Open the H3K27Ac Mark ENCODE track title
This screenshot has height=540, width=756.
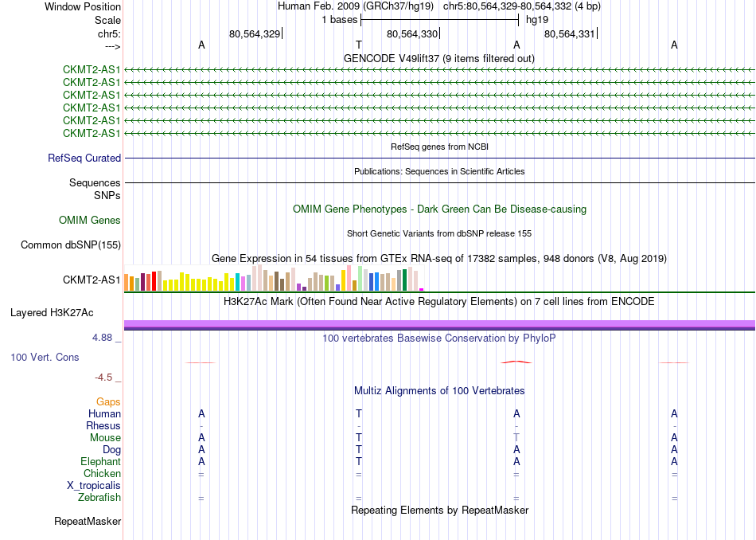pos(438,302)
